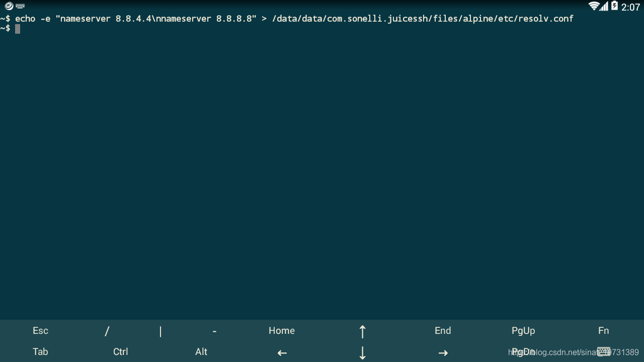Tap the PgDn key
The height and width of the screenshot is (362, 644).
pos(523,352)
